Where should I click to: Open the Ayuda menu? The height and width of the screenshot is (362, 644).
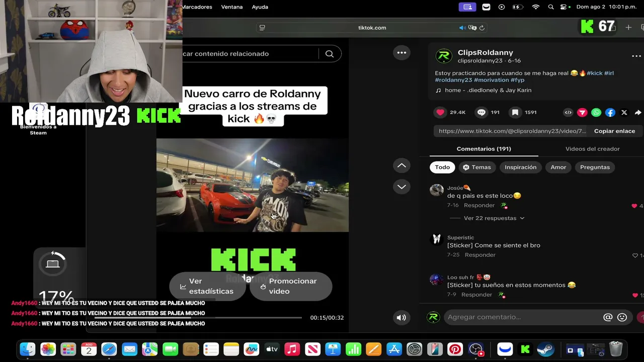click(x=260, y=7)
